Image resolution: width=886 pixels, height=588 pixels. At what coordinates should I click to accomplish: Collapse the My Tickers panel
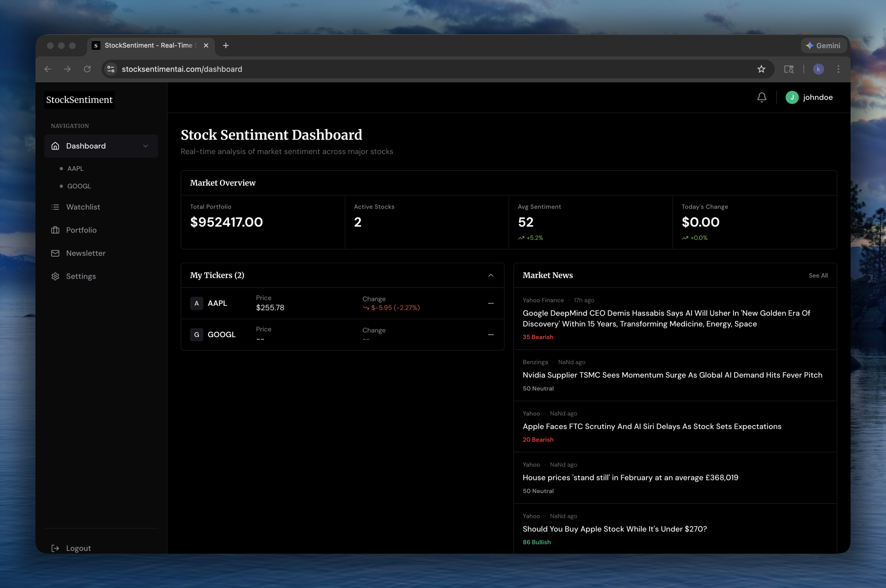490,275
